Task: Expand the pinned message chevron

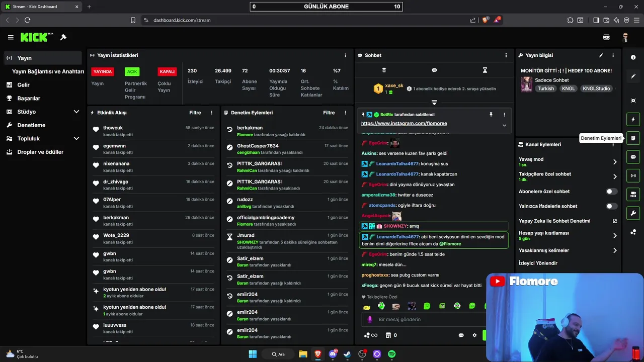Action: [x=504, y=125]
